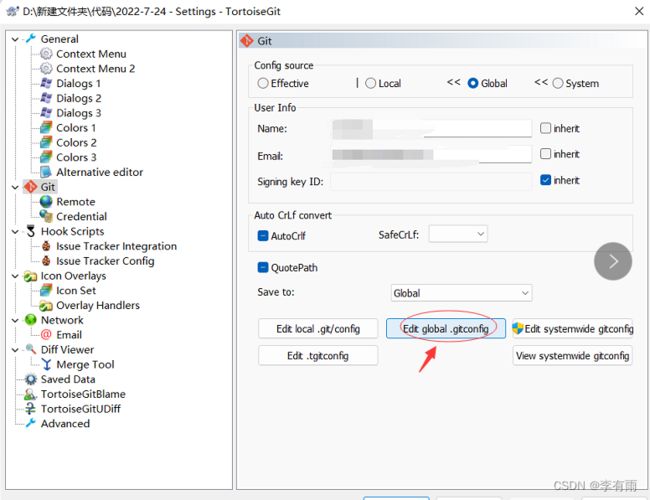
Task: Click the gray next-arrow circle button
Action: tap(613, 261)
